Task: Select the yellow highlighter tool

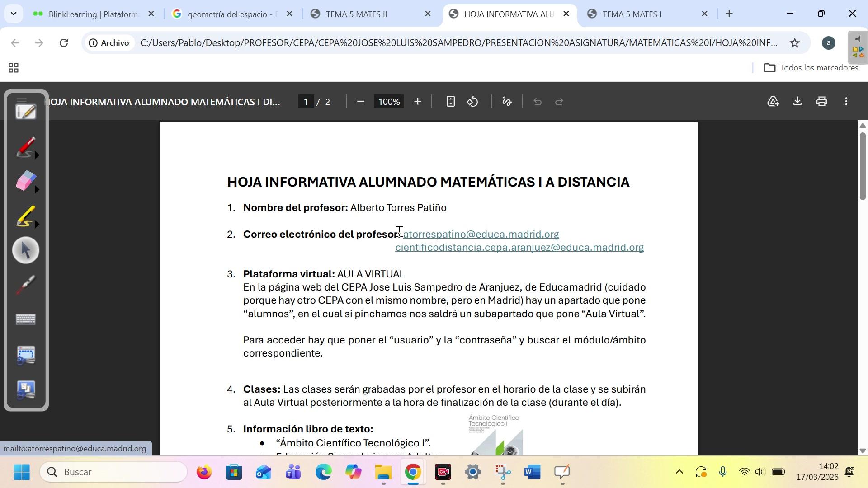Action: pyautogui.click(x=25, y=216)
